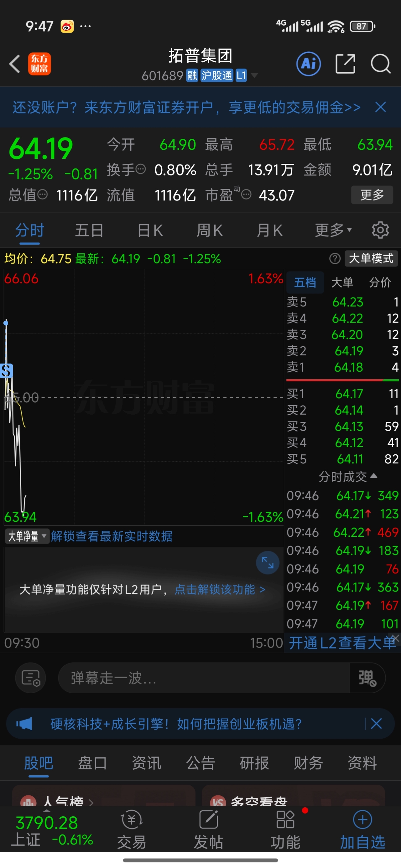The image size is (401, 868).
Task: Tap the 总值 info icon
Action: (43, 194)
